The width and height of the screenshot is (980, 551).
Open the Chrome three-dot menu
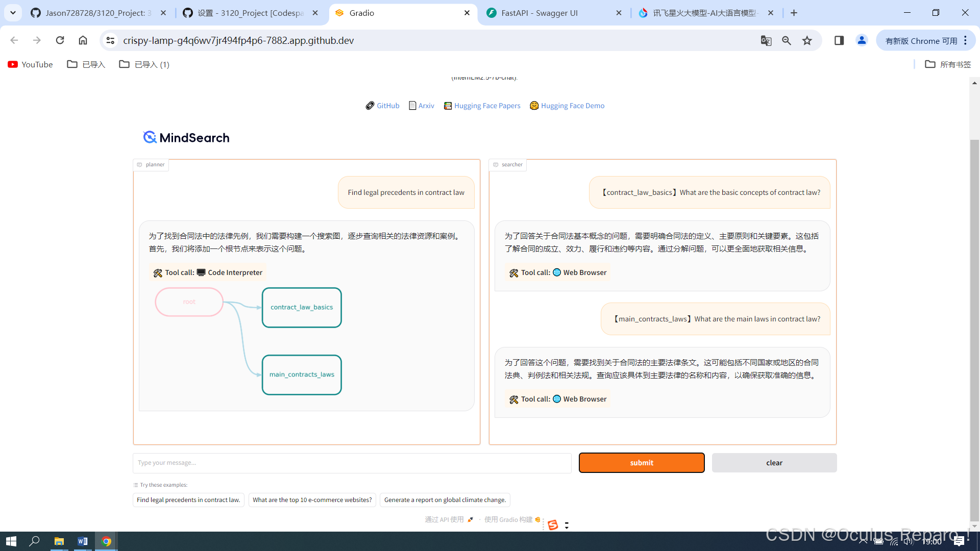click(966, 40)
